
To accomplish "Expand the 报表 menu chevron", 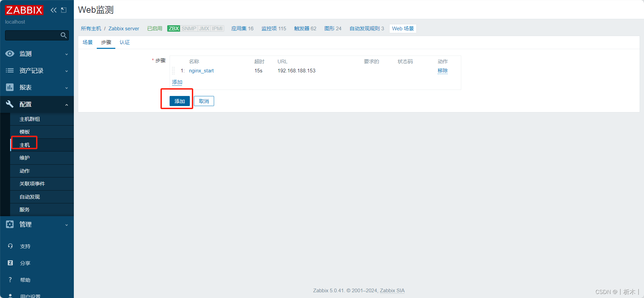I will (66, 88).
